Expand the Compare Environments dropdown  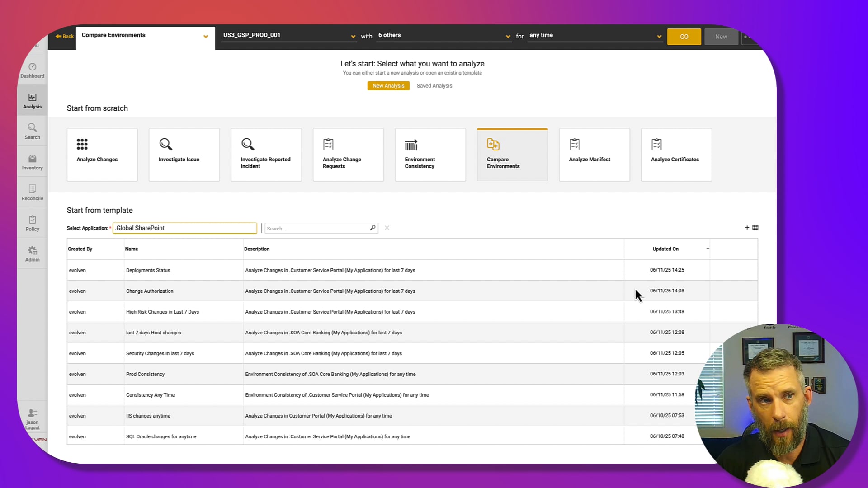coord(206,37)
